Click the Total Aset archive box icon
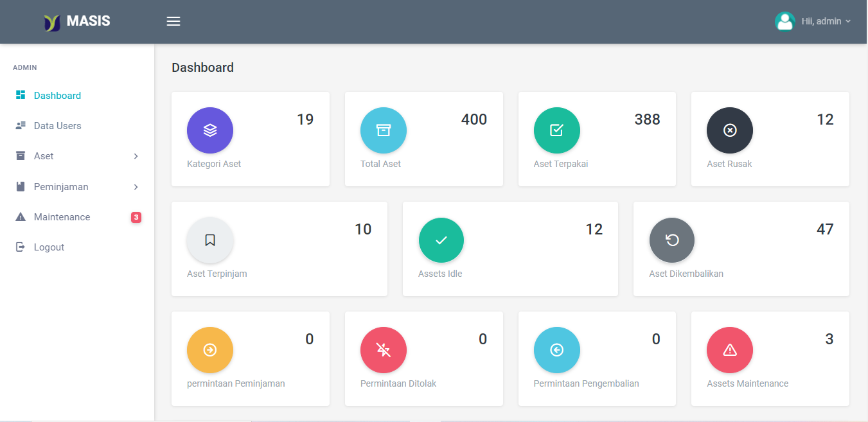Image resolution: width=868 pixels, height=422 pixels. point(384,130)
